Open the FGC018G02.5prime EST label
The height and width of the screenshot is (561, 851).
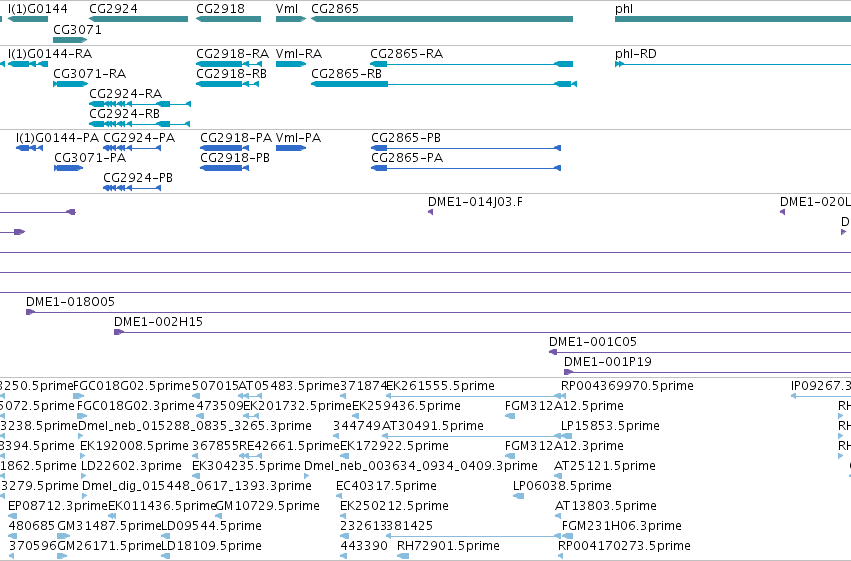132,386
